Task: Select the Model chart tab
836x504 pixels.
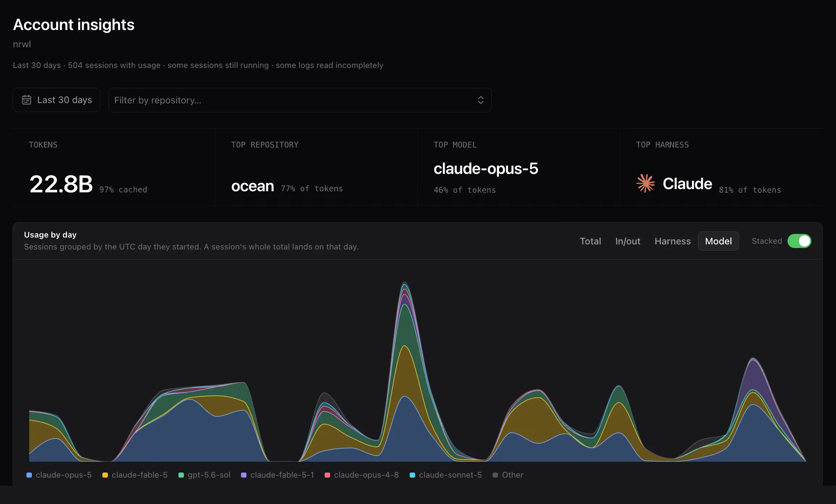Action: coord(718,241)
